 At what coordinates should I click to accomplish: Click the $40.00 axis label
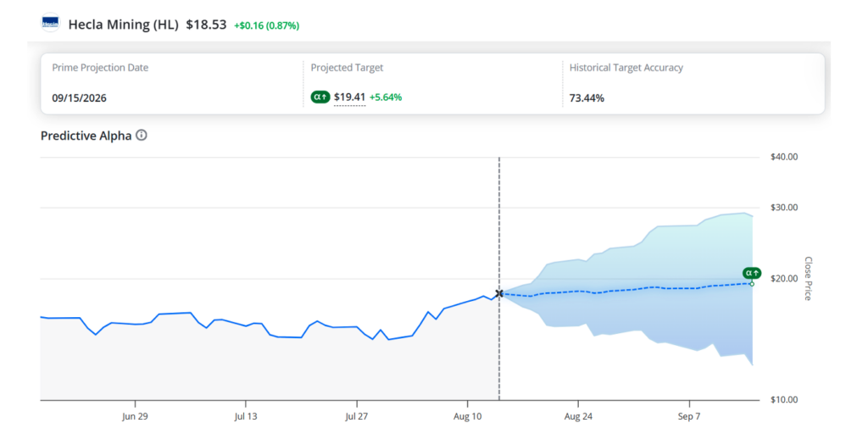(x=784, y=157)
